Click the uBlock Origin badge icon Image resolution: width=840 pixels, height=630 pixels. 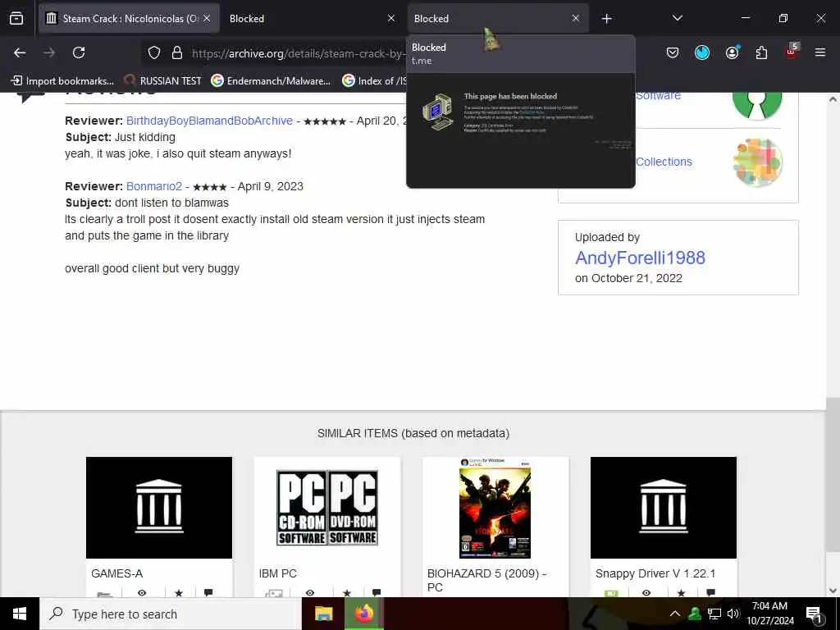click(792, 52)
